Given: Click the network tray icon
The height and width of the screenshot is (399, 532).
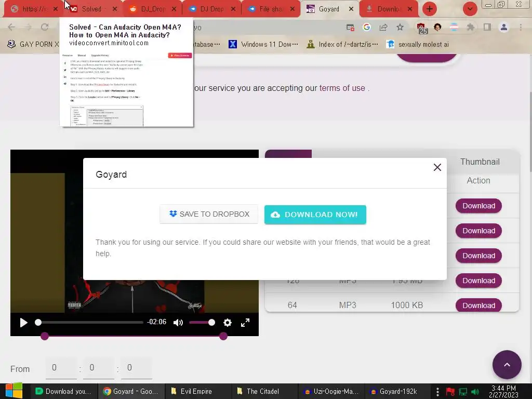Looking at the screenshot, I should click(x=463, y=392).
